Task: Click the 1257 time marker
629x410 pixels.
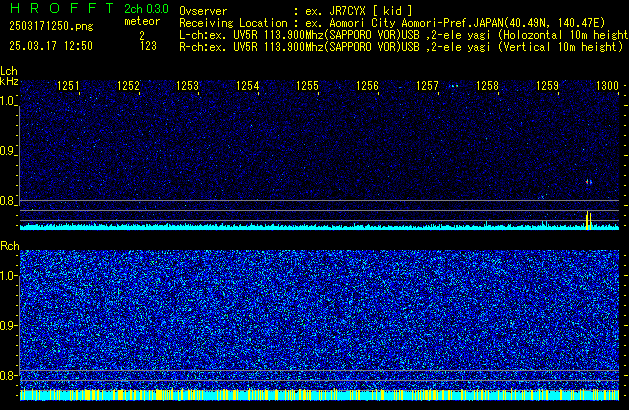Action: click(427, 86)
